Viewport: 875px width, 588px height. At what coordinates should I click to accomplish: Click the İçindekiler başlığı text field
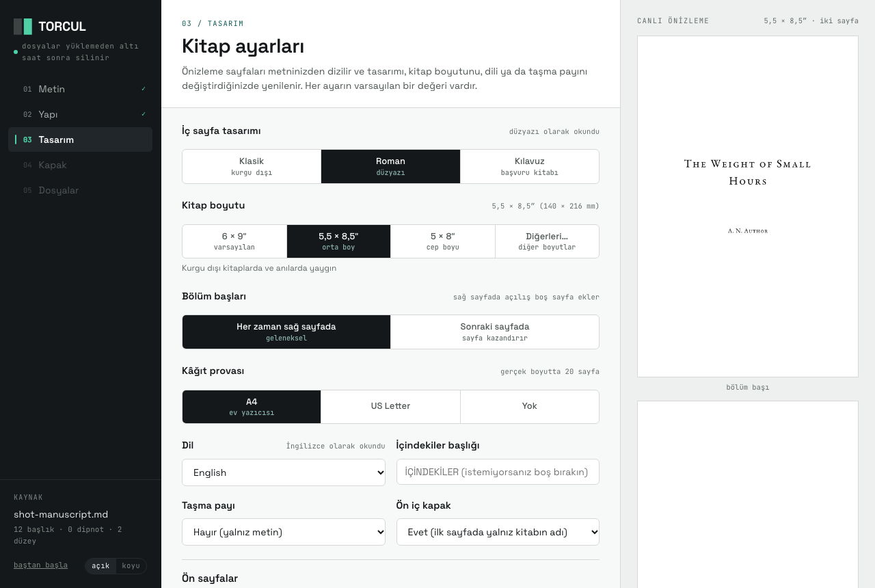click(498, 472)
